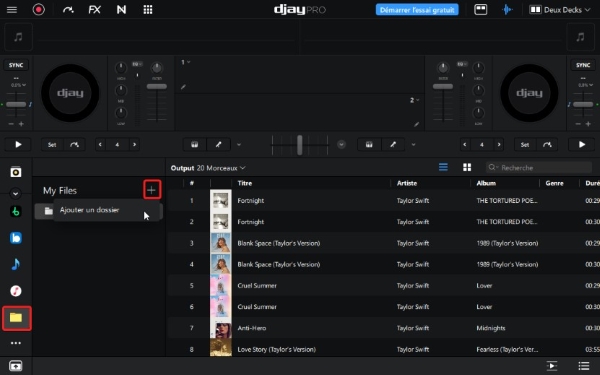
Task: Open the sampler grid icon
Action: click(x=148, y=10)
